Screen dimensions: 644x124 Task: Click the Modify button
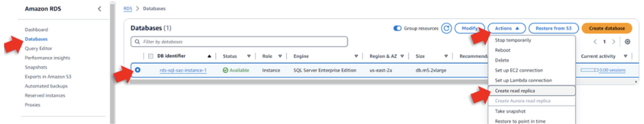(470, 28)
